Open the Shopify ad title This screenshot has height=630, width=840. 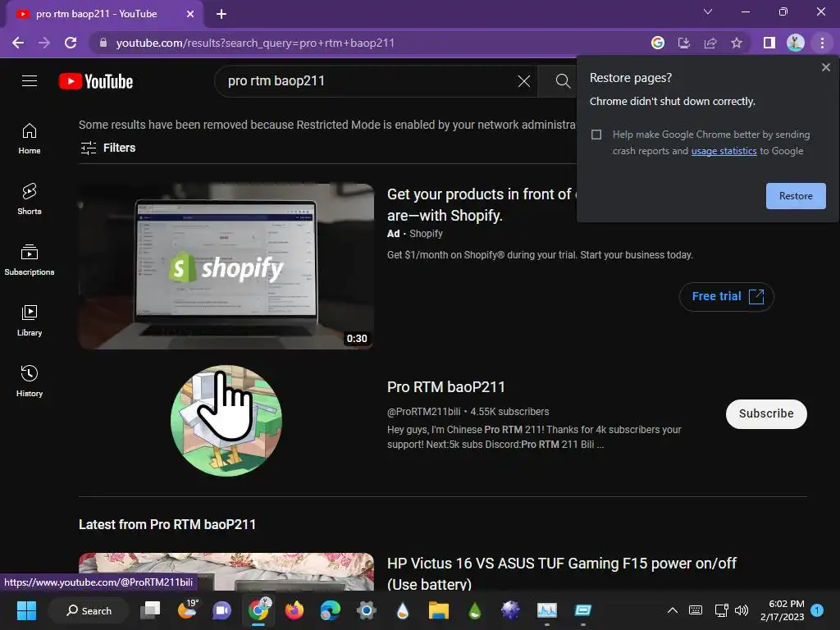[479, 204]
